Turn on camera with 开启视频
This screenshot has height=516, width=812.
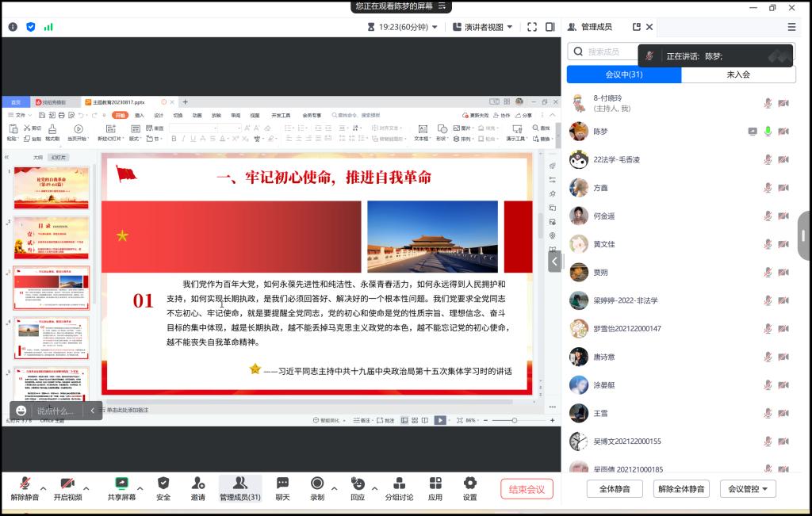67,484
